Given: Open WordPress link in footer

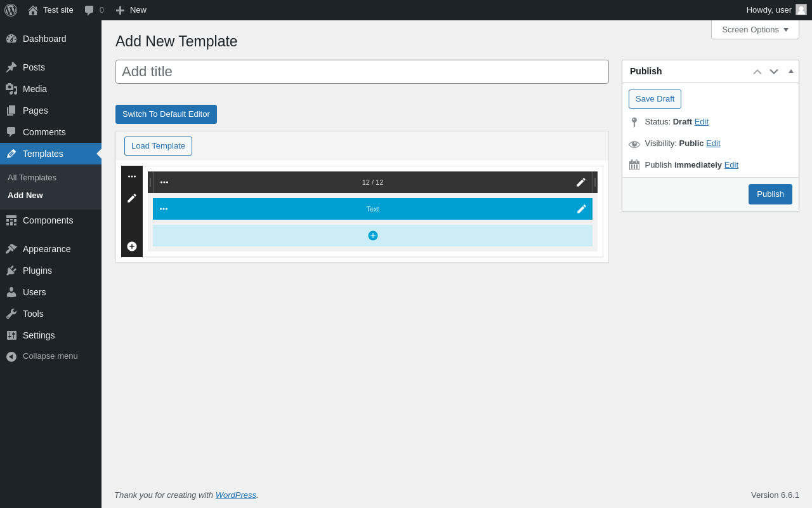Looking at the screenshot, I should pyautogui.click(x=236, y=495).
